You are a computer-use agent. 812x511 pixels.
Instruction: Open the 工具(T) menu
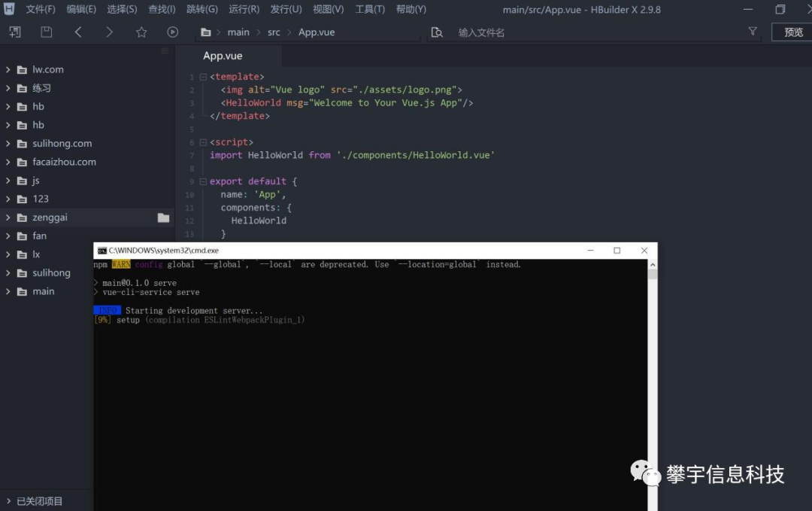370,9
